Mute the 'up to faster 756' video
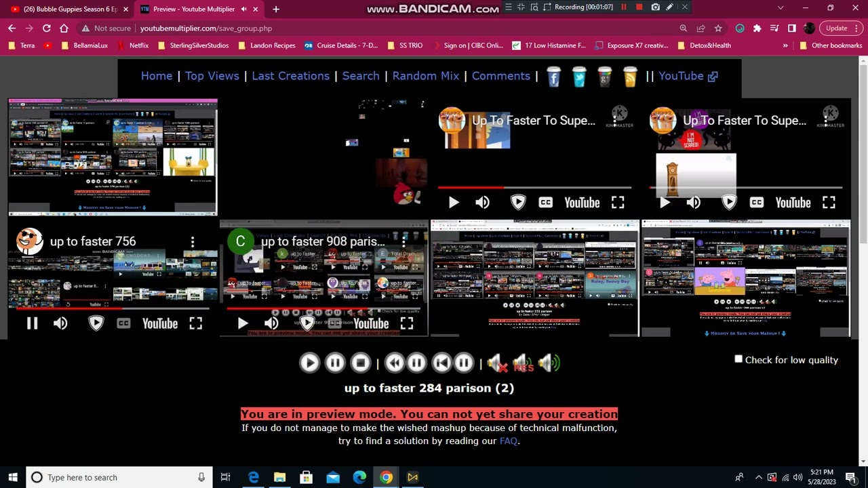 point(60,323)
